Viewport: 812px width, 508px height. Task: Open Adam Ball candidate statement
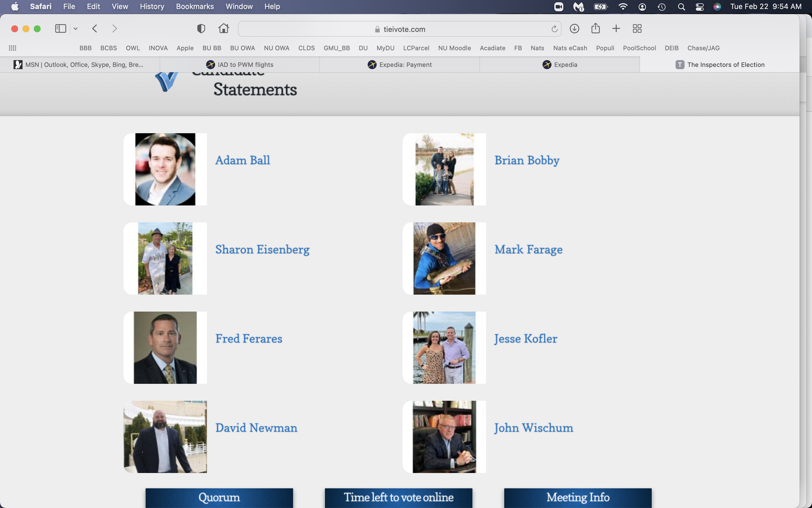[242, 160]
